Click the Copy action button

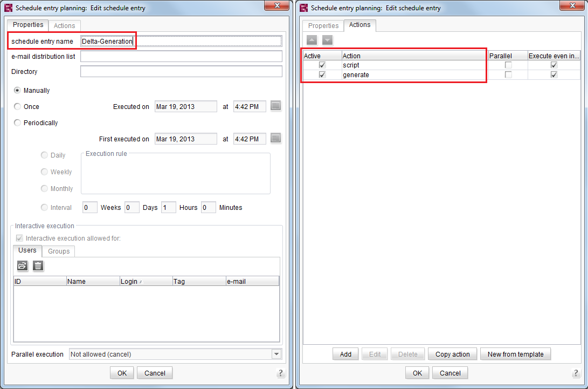click(452, 354)
